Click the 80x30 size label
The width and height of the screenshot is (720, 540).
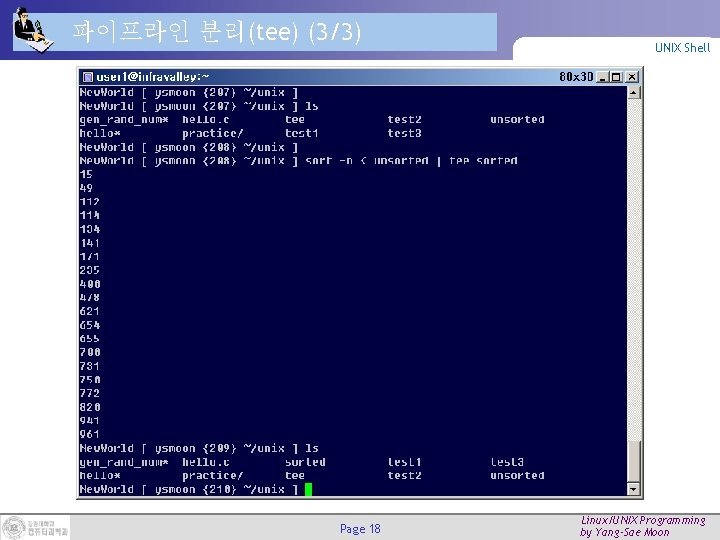pos(576,77)
